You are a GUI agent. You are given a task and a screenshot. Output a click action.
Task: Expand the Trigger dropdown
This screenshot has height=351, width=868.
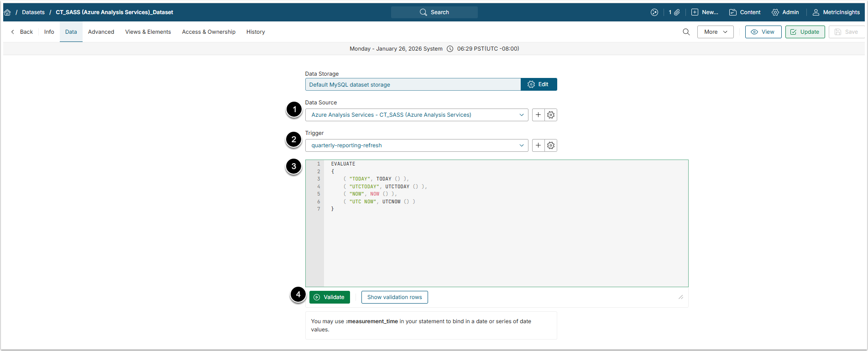(x=521, y=145)
